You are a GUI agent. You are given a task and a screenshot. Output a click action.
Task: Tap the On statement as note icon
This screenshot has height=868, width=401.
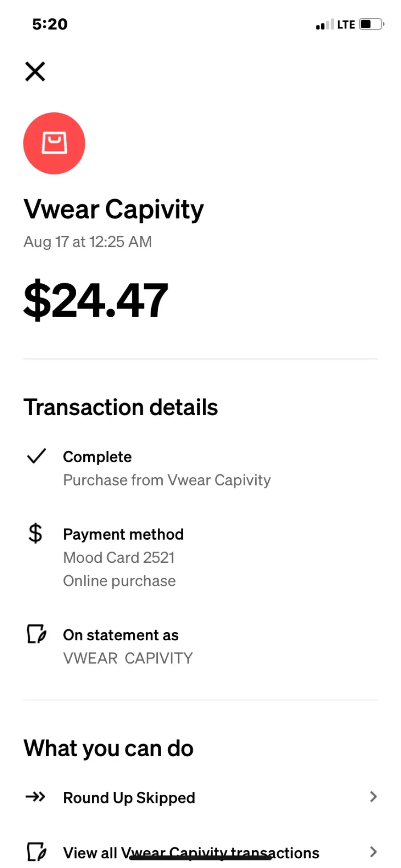37,634
